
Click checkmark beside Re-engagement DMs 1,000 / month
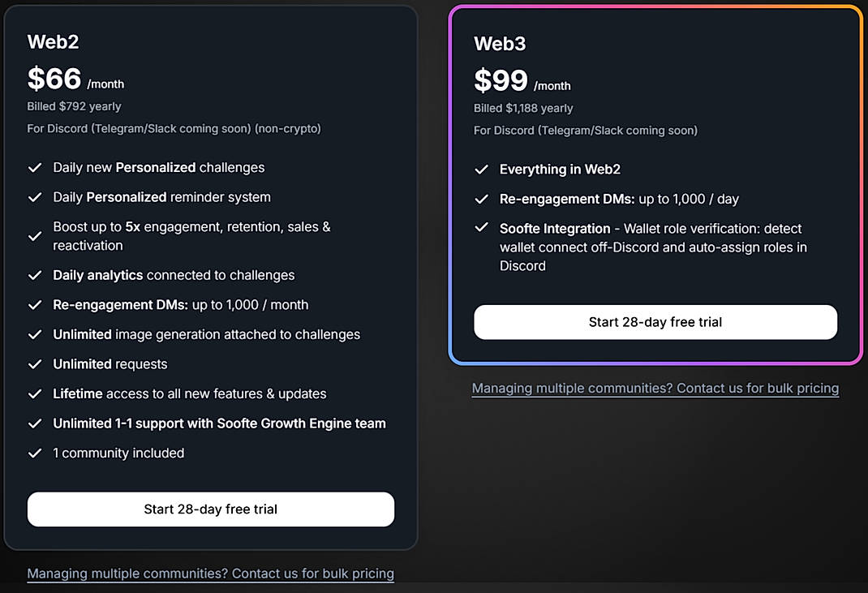coord(35,304)
